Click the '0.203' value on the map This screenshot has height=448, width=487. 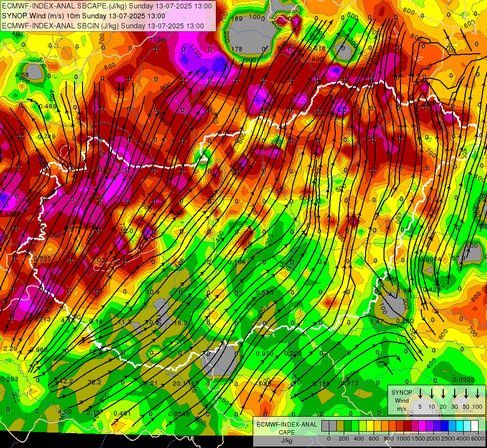point(293,353)
